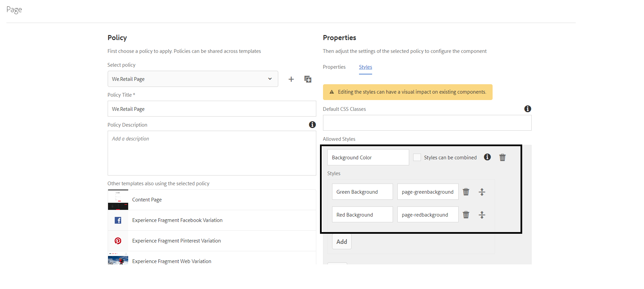Click the info icon next to Styles can be combined
The height and width of the screenshot is (289, 644).
(x=487, y=157)
